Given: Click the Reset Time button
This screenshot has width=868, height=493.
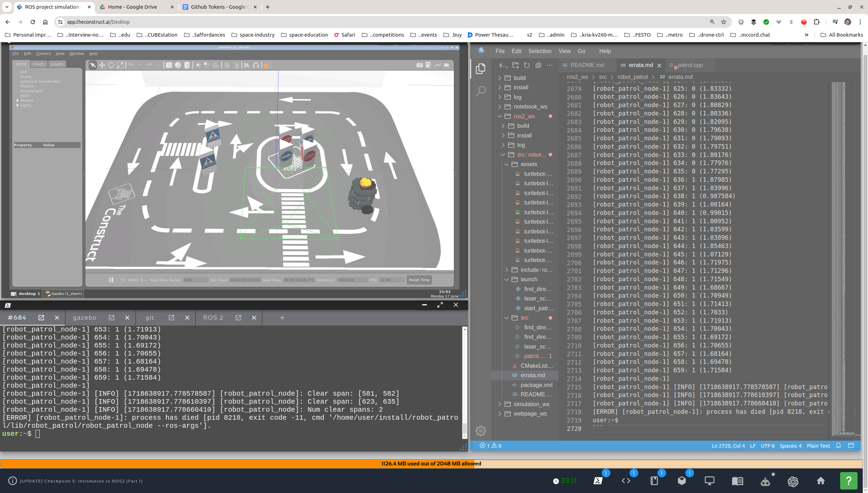Looking at the screenshot, I should point(419,280).
